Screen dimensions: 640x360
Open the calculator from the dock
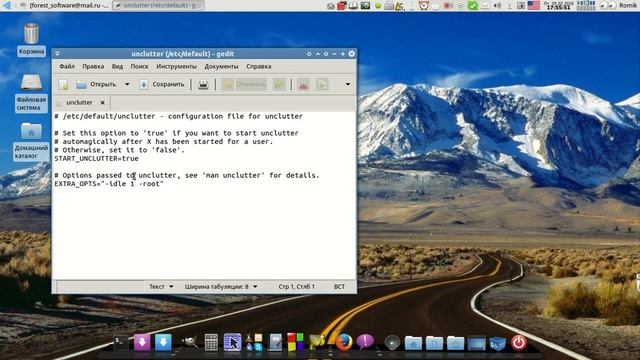(211, 342)
